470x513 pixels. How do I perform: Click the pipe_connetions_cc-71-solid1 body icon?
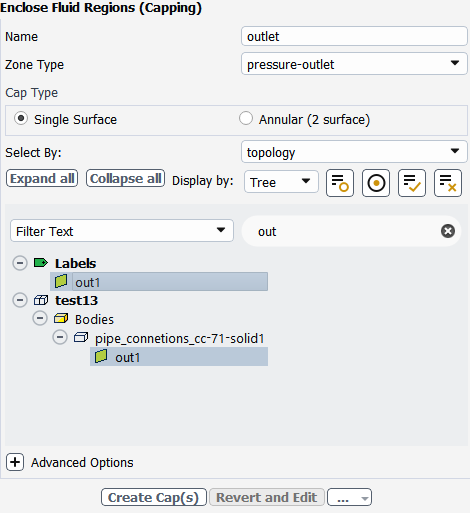[81, 337]
